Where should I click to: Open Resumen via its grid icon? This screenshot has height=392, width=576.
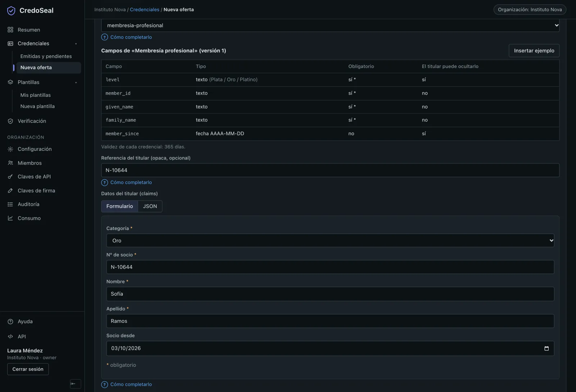tap(10, 30)
